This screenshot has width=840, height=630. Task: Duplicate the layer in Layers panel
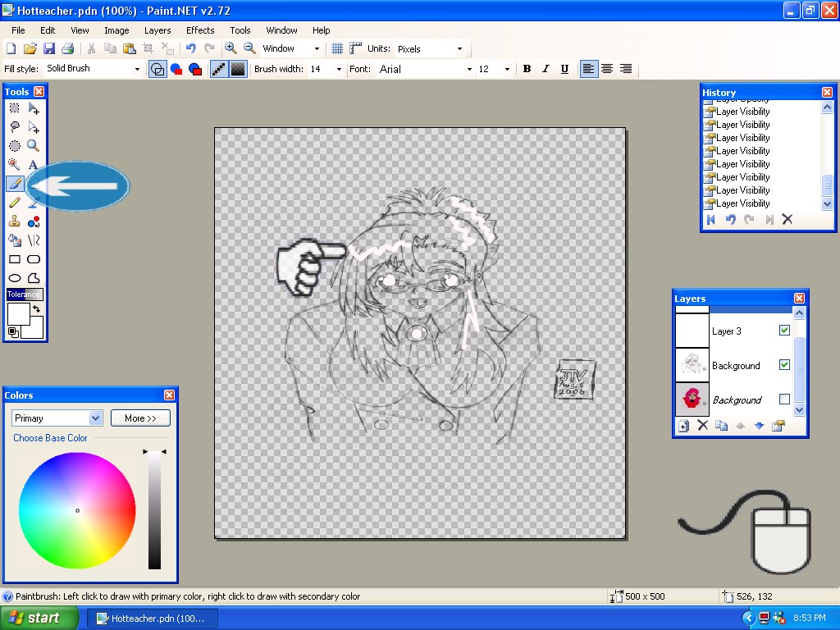[722, 426]
